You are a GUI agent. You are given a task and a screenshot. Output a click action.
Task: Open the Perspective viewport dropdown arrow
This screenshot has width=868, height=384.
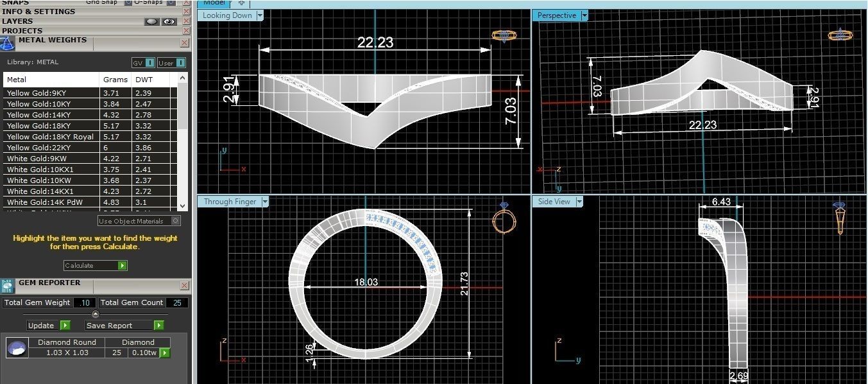tap(584, 15)
